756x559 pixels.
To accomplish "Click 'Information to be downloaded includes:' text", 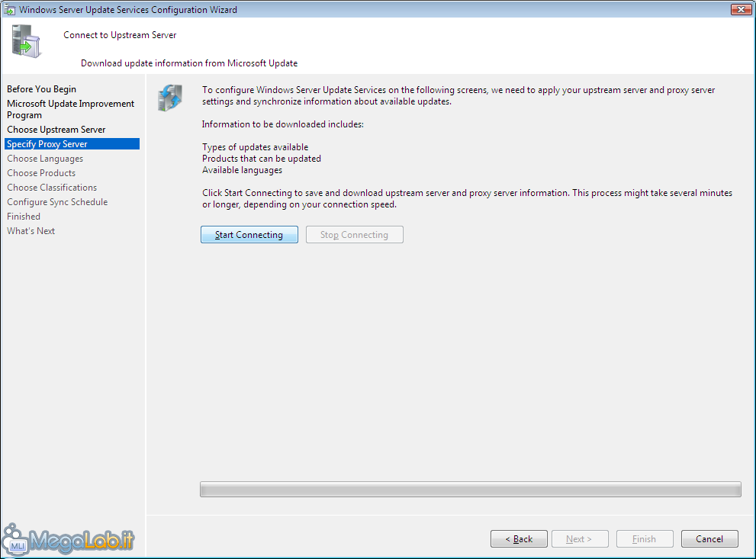I will (x=282, y=124).
